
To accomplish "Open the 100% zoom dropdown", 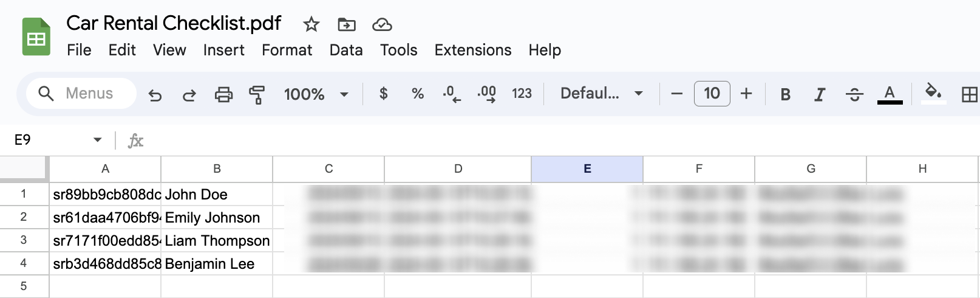I will pos(316,94).
